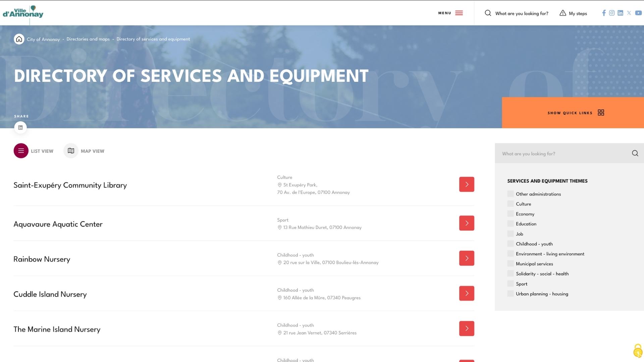
Task: Open the main Menu hamburger
Action: 451,13
